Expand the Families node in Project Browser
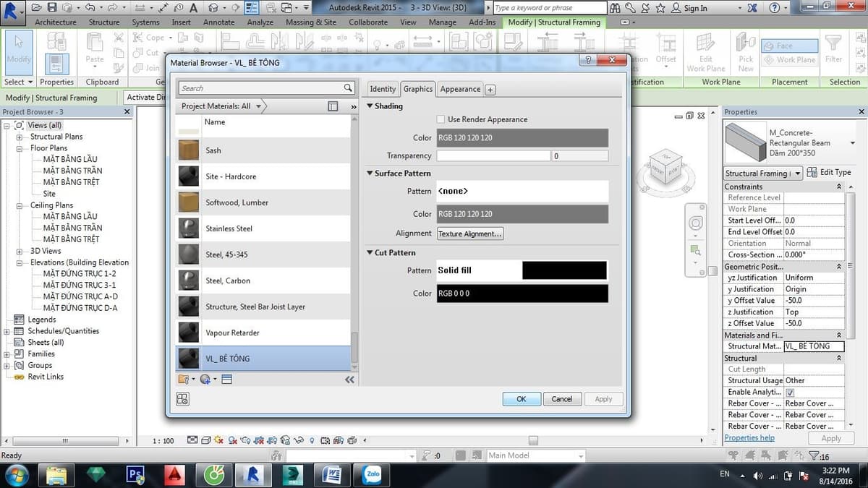868x488 pixels. (x=7, y=354)
